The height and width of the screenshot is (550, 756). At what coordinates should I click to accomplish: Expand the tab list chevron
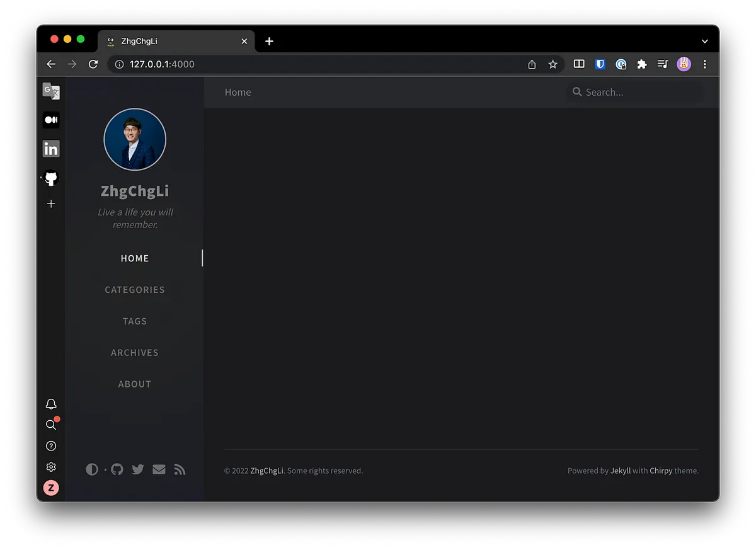(704, 42)
